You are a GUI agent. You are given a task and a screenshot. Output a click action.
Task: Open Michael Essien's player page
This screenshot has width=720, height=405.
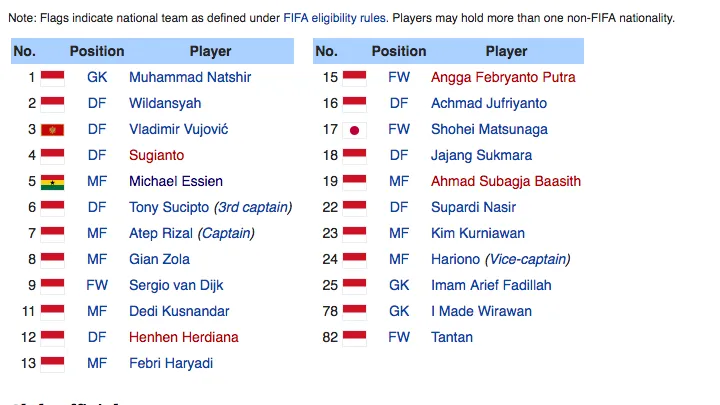pos(176,181)
